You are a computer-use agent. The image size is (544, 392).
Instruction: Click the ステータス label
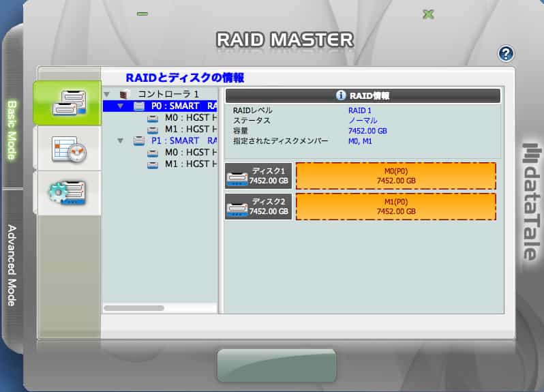[252, 121]
